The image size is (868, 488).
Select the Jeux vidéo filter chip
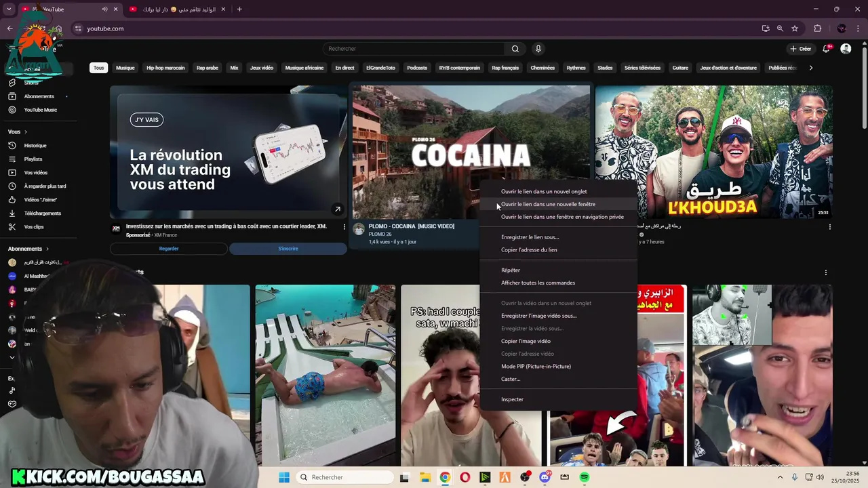[262, 68]
